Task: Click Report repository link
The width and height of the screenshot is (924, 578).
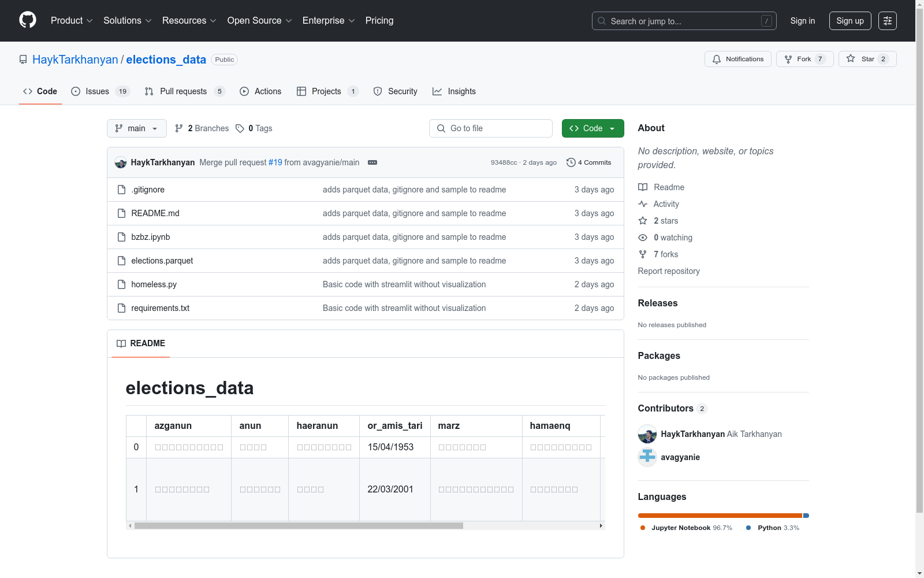Action: 669,271
